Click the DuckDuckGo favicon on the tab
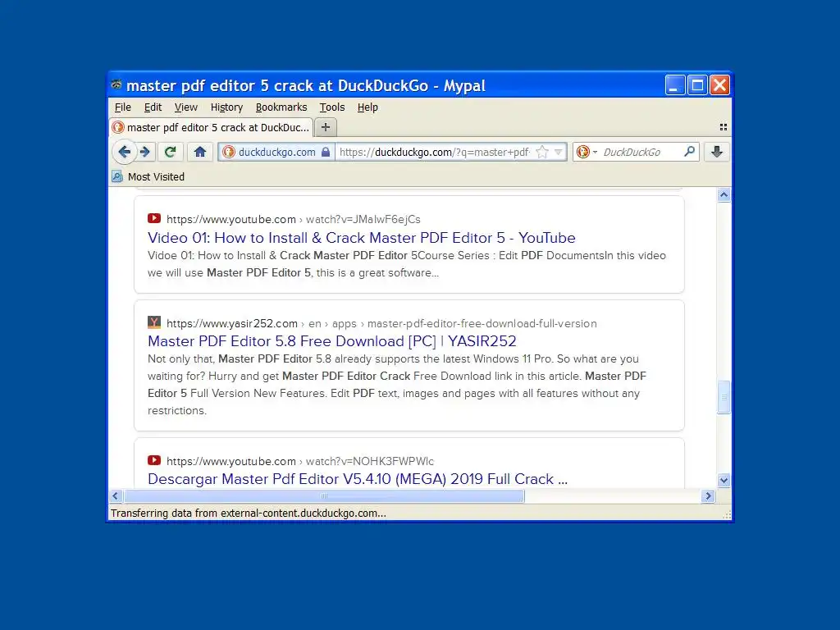 118,127
